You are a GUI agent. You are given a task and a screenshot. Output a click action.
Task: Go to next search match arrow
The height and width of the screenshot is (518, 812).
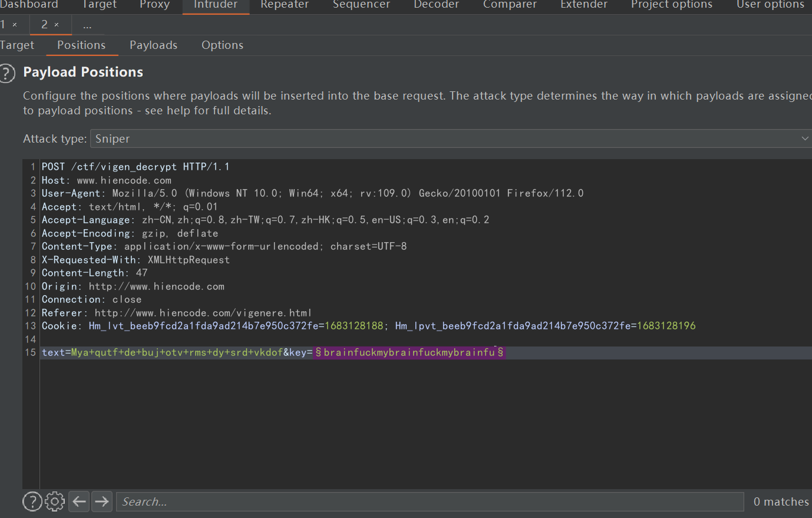101,501
